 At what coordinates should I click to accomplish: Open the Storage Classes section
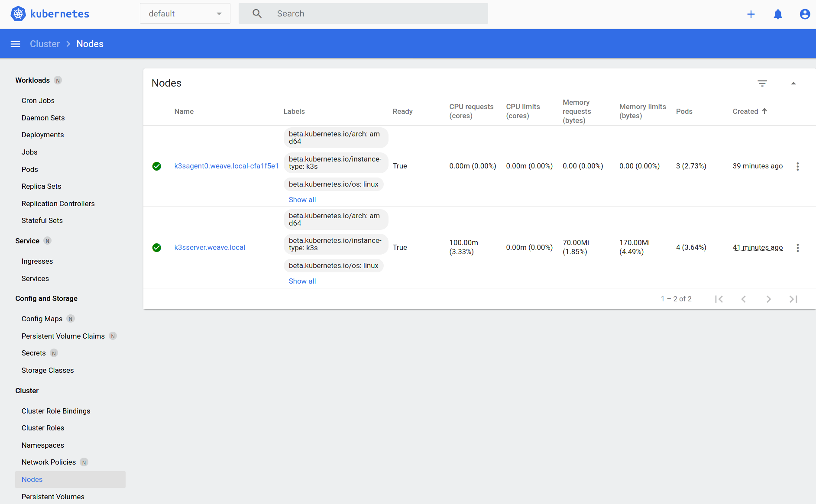click(x=48, y=370)
